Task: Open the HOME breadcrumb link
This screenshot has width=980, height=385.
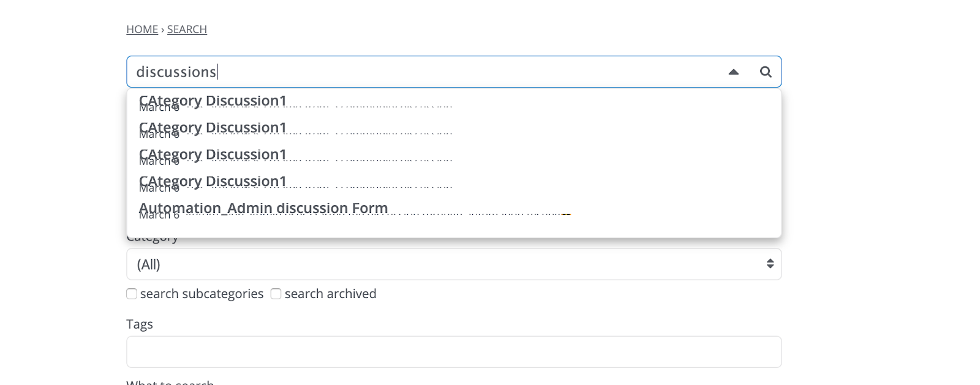Action: pyautogui.click(x=141, y=29)
